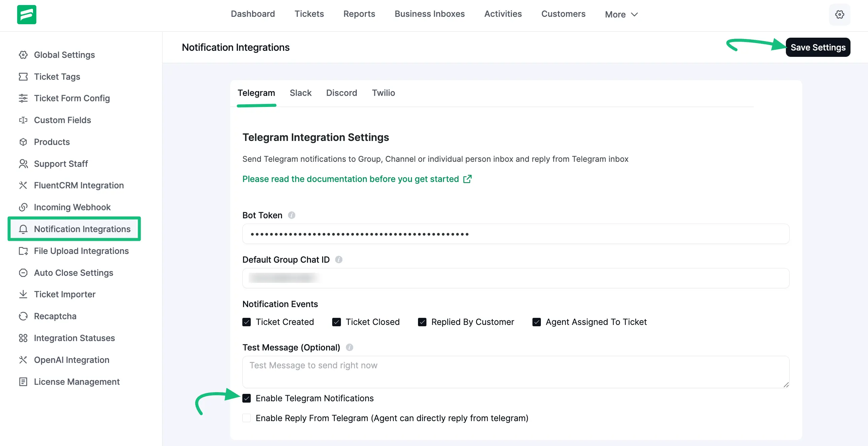Switch to the Slack tab
Image resolution: width=868 pixels, height=446 pixels.
pyautogui.click(x=301, y=92)
